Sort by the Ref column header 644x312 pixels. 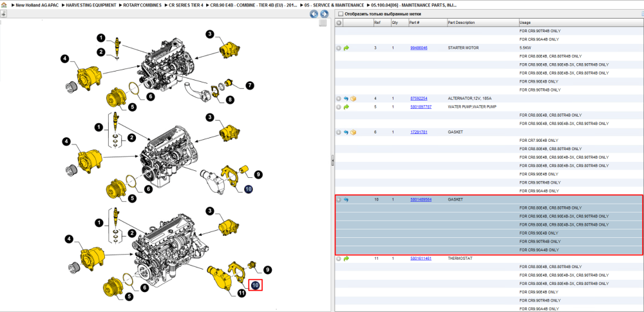pos(381,23)
